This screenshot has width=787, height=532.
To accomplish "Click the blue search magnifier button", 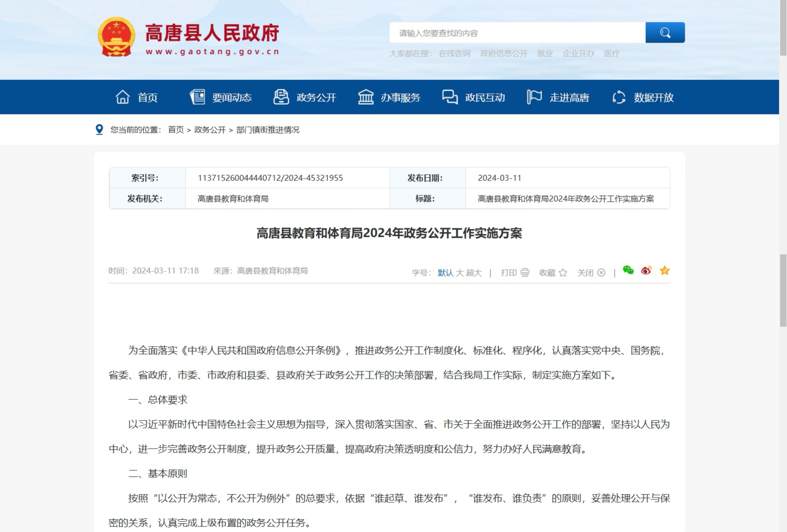I will coord(665,33).
